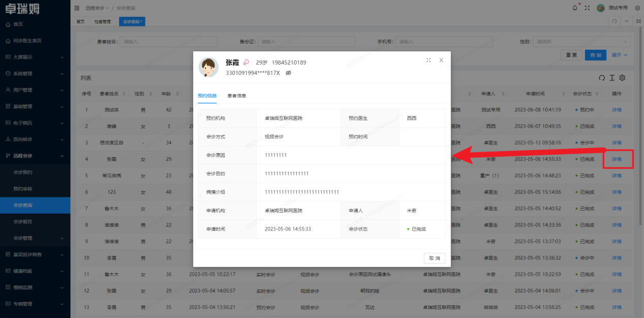
Task: Toggle fullscreen from the top header
Action: (587, 8)
